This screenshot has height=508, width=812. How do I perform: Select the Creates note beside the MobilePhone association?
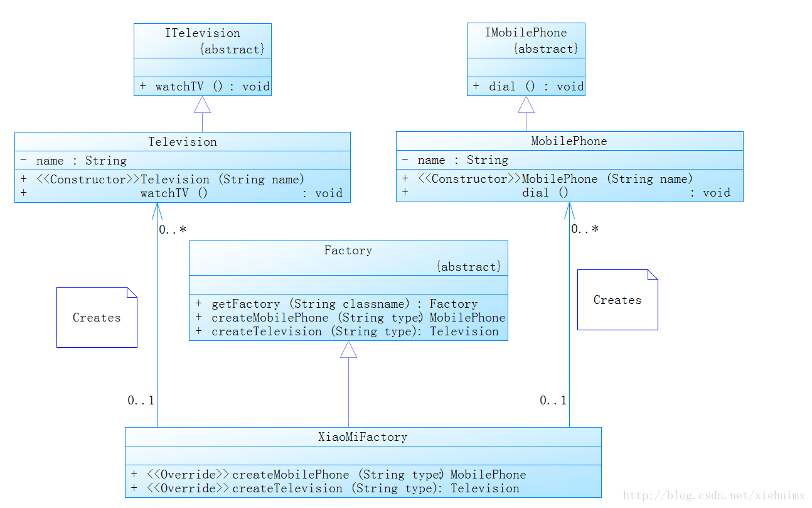617,300
